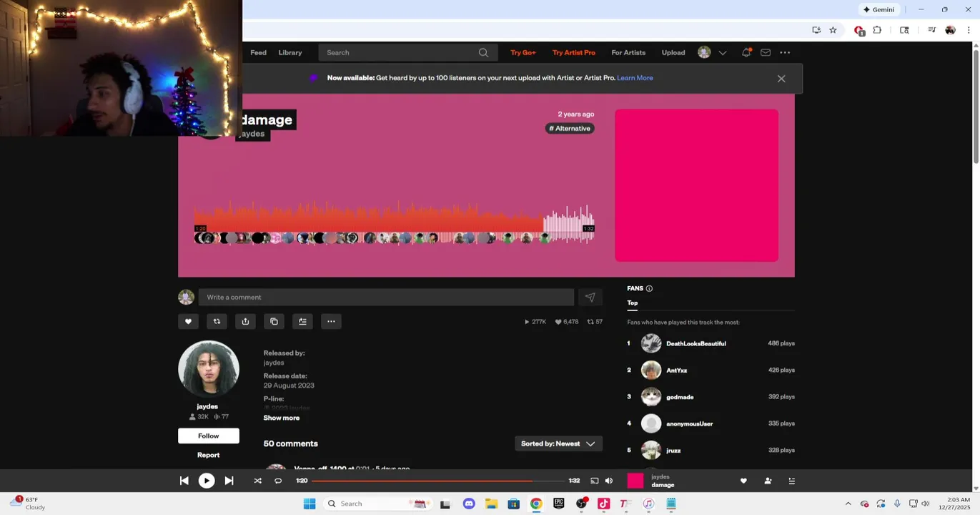Click the Write a comment field

(x=386, y=297)
